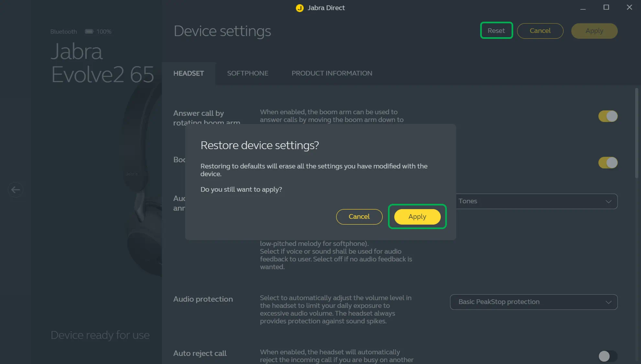This screenshot has width=641, height=364.
Task: Minimize the Jabra Direct window
Action: coord(583,8)
